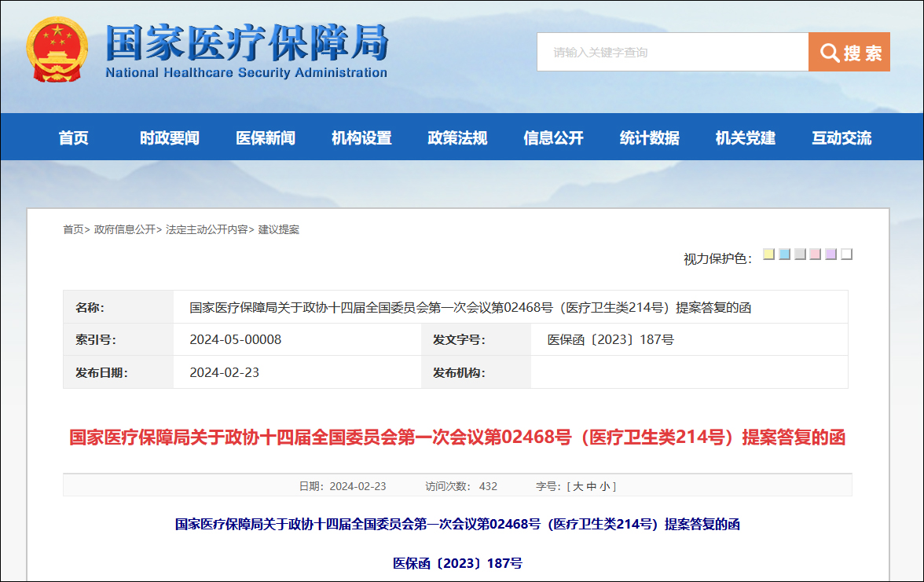The width and height of the screenshot is (924, 582).
Task: Click the 发布机构 label
Action: [x=459, y=373]
